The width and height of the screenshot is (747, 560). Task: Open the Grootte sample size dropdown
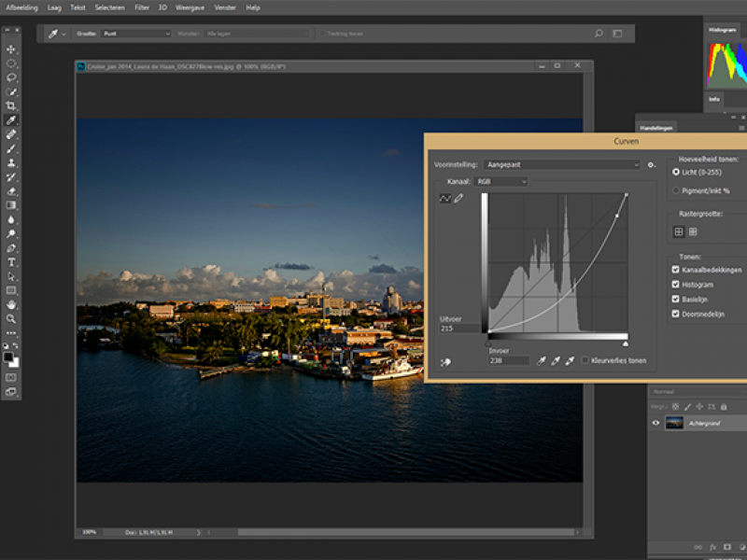(135, 34)
